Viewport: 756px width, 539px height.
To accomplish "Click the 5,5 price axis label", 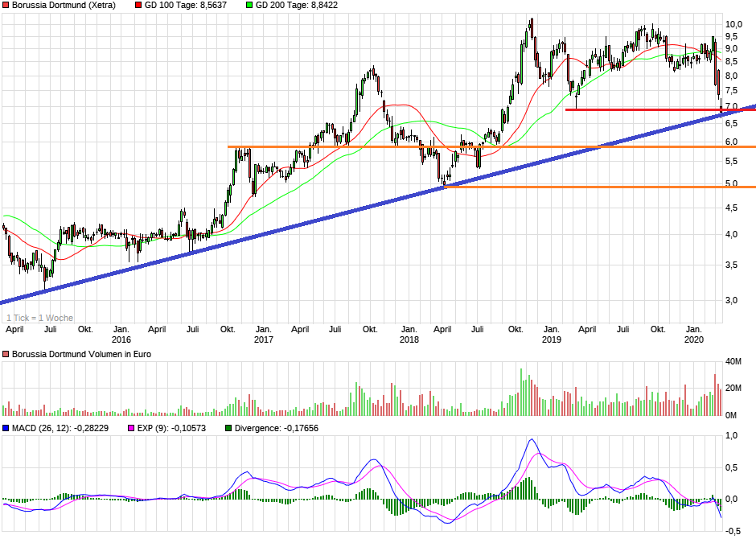I will [x=732, y=162].
